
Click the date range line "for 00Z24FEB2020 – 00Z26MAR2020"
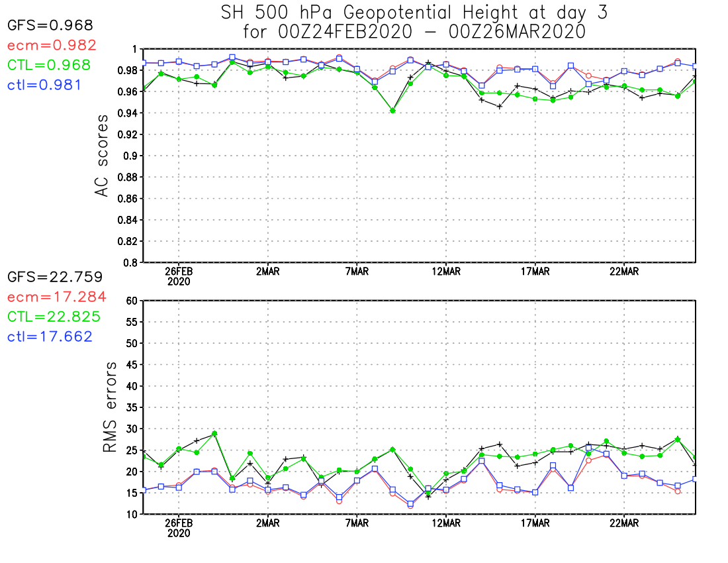tap(414, 32)
